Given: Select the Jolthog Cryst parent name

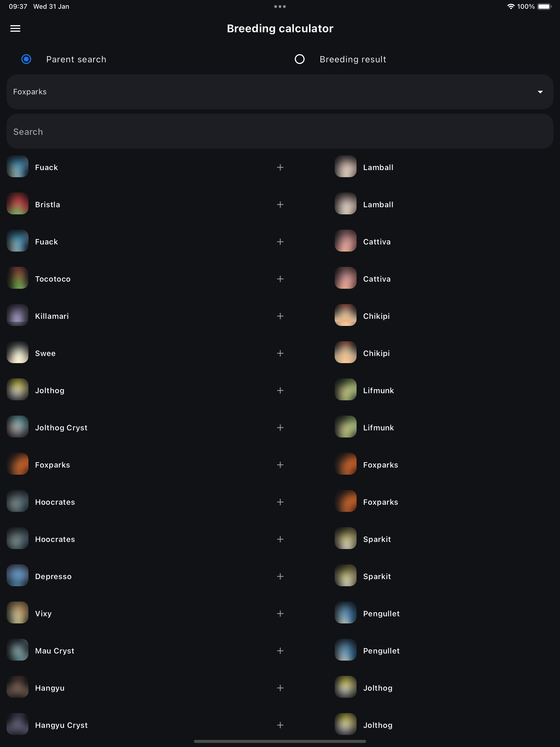Looking at the screenshot, I should pyautogui.click(x=61, y=428).
